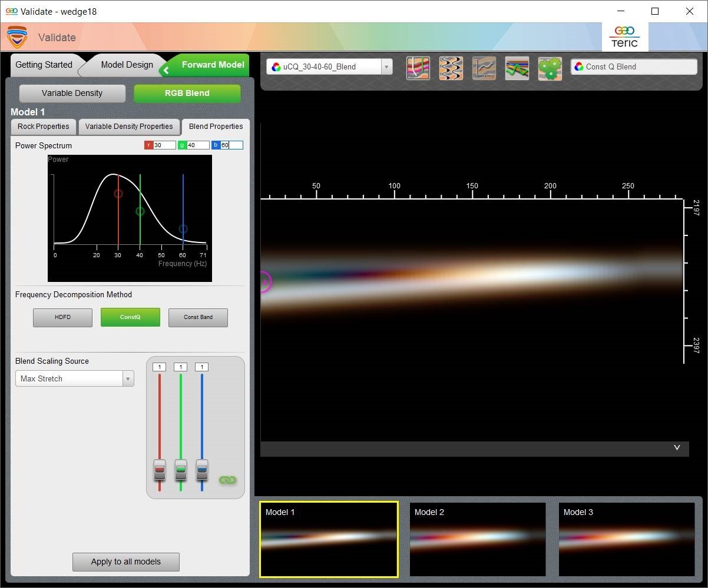The image size is (708, 588).
Task: Open the uCQ_30-40-60_Blend dropdown
Action: [x=386, y=67]
